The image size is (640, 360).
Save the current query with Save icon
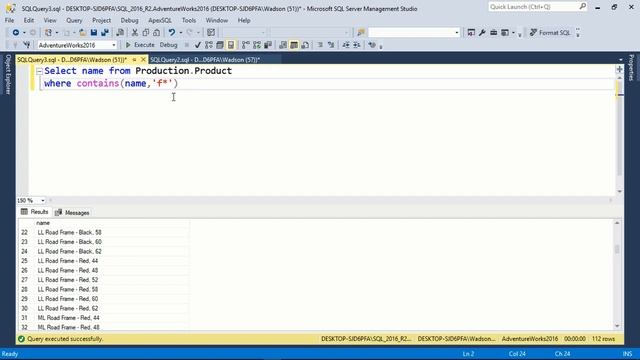click(x=94, y=33)
